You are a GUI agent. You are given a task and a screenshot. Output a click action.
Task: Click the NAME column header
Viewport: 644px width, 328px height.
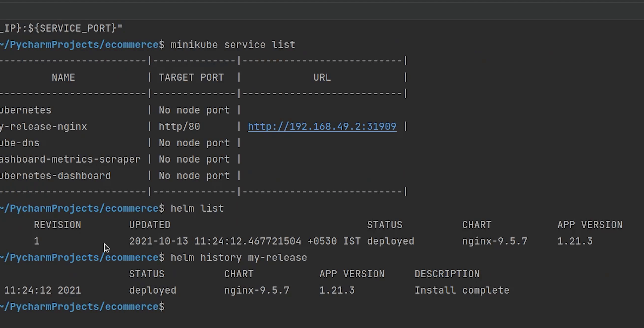click(x=63, y=78)
